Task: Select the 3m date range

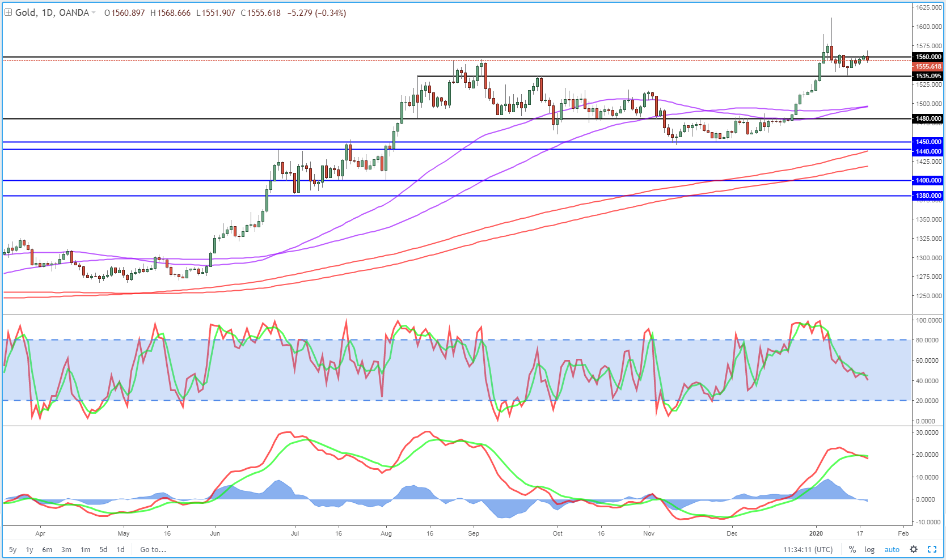Action: click(66, 549)
